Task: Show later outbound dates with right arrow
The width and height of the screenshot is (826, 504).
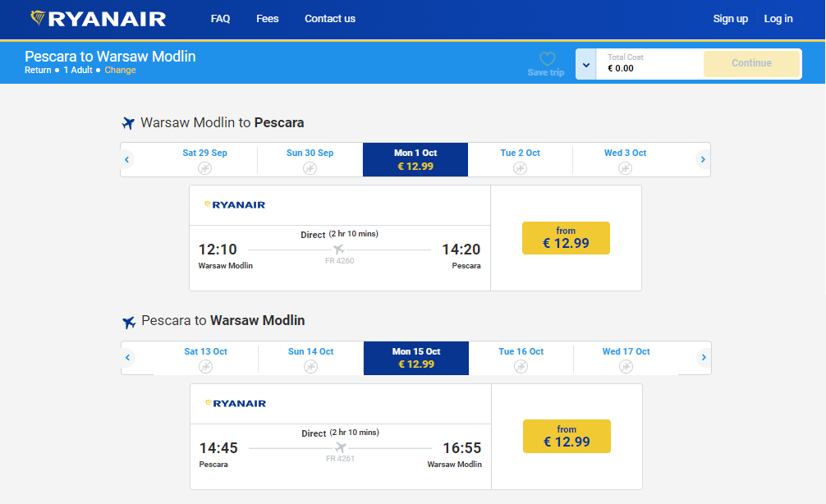Action: 703,159
